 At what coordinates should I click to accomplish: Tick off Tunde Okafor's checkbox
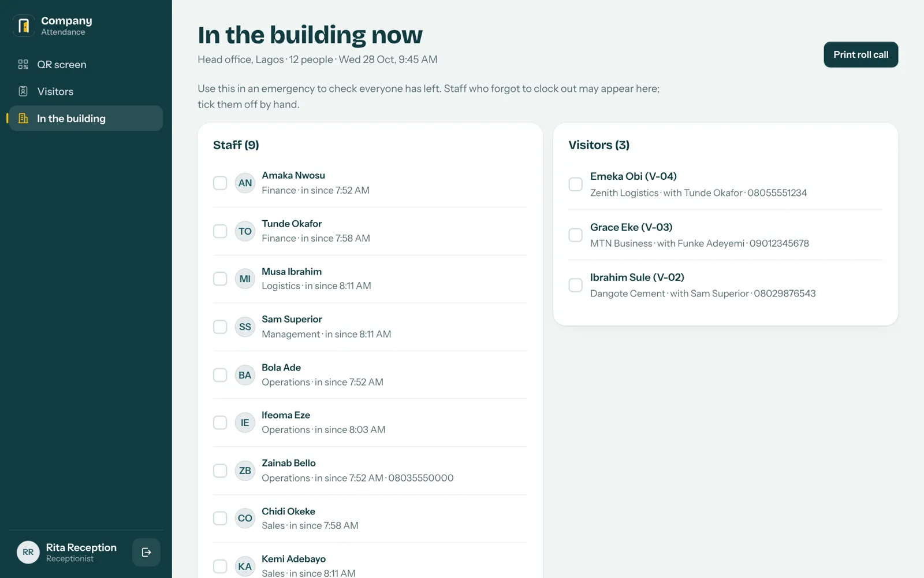point(220,231)
